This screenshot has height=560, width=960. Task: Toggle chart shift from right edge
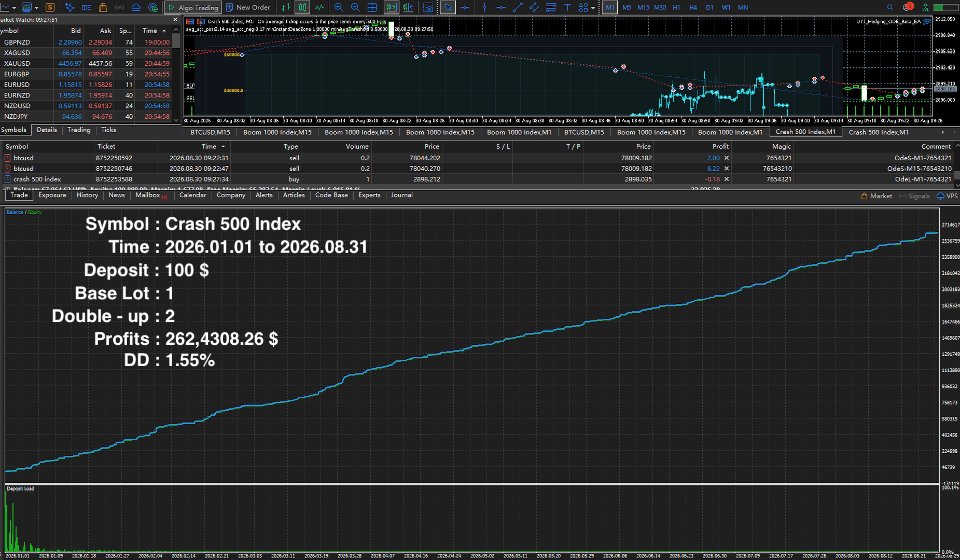point(408,7)
